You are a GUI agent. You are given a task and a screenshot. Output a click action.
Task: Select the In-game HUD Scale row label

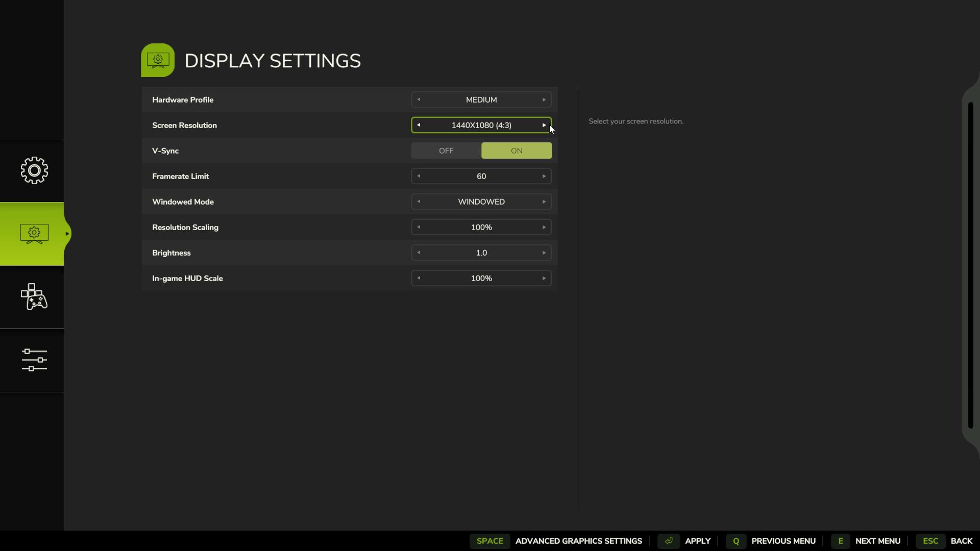(x=187, y=279)
